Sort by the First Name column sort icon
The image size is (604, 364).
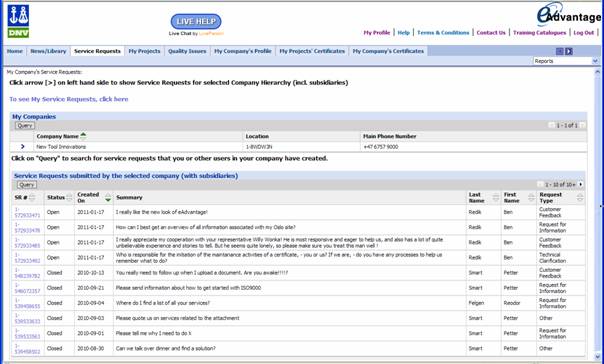tap(531, 198)
